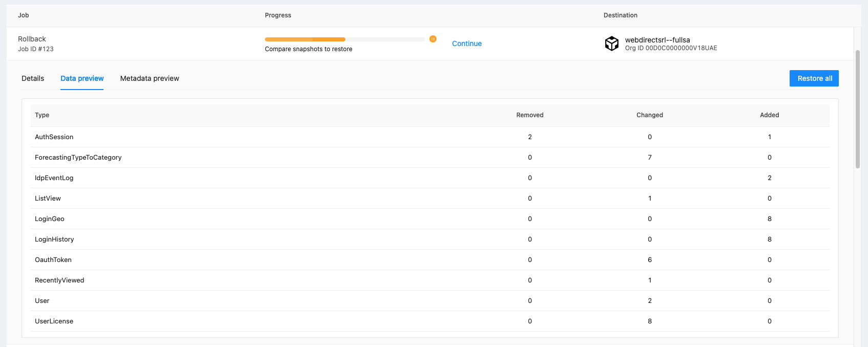Screen dimensions: 868x347
Task: Switch to the Details tab
Action: click(x=33, y=78)
